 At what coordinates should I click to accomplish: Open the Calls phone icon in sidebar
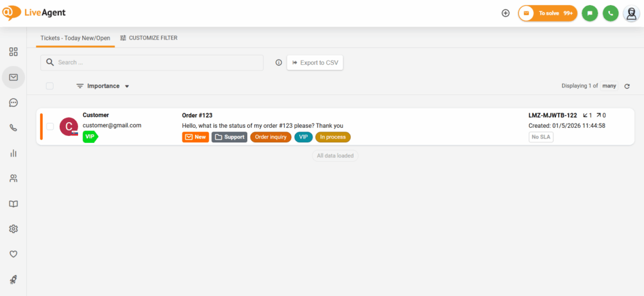click(13, 128)
